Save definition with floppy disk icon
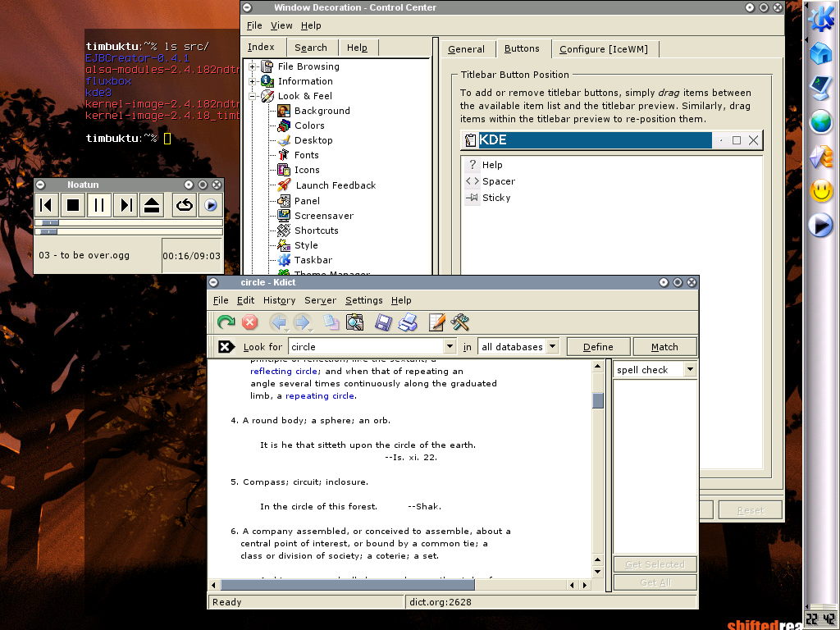Screen dimensions: 840x630 coord(383,322)
